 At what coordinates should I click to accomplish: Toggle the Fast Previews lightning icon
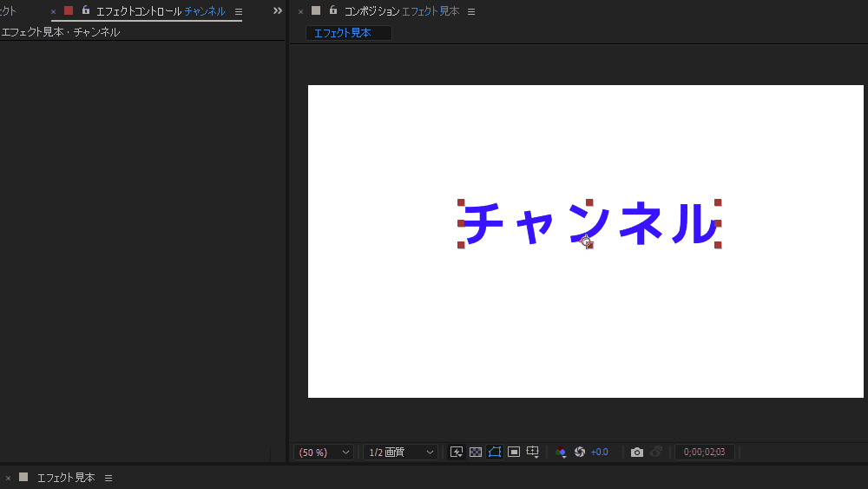click(x=457, y=452)
